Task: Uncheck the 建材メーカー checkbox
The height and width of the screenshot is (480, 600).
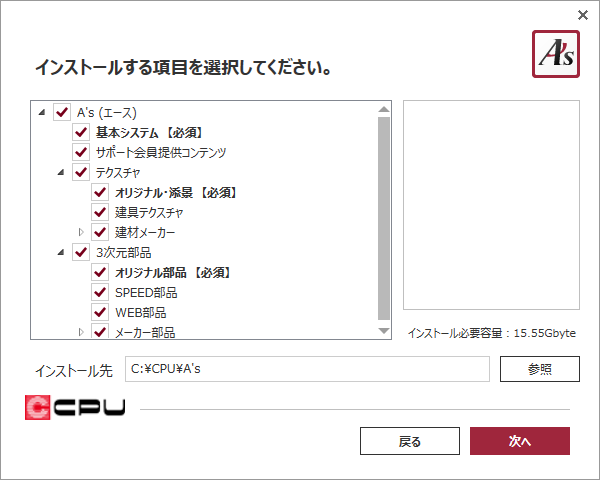Action: click(100, 232)
